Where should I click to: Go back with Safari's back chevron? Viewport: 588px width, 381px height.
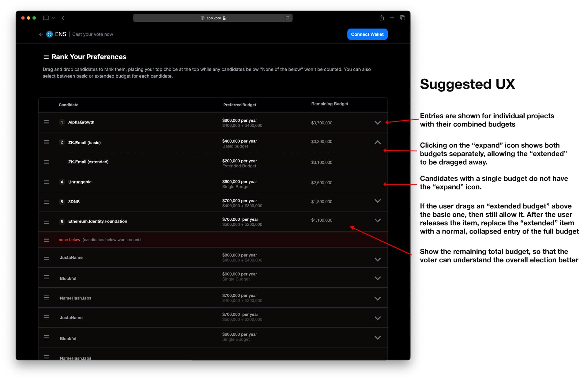click(63, 18)
